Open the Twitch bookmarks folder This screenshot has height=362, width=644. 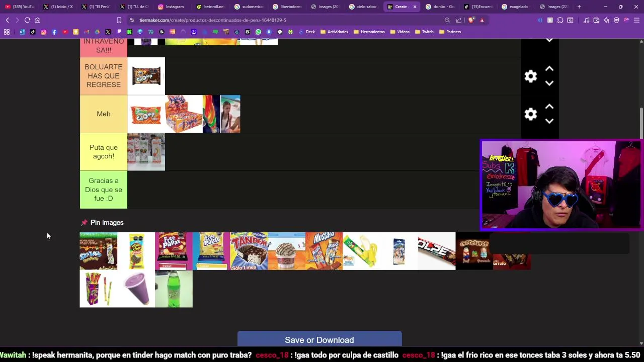point(424,32)
